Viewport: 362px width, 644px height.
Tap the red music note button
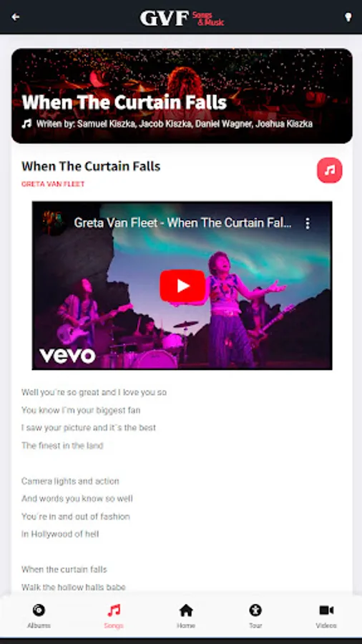point(330,170)
